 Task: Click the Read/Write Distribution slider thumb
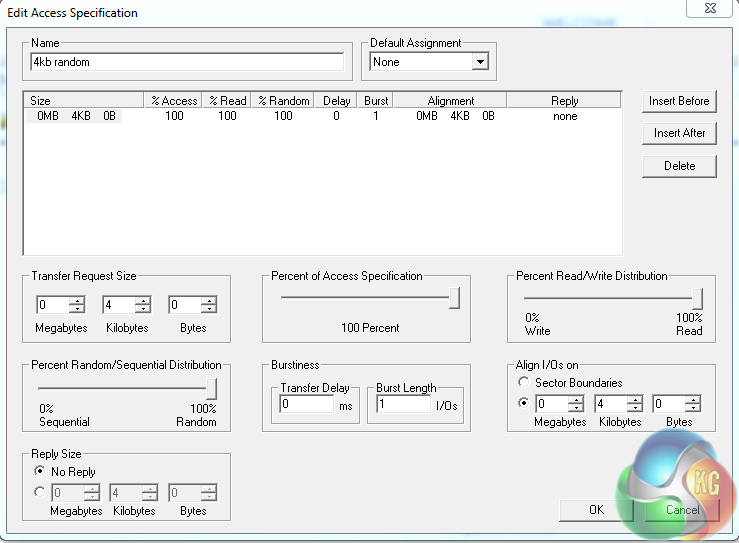pyautogui.click(x=697, y=298)
